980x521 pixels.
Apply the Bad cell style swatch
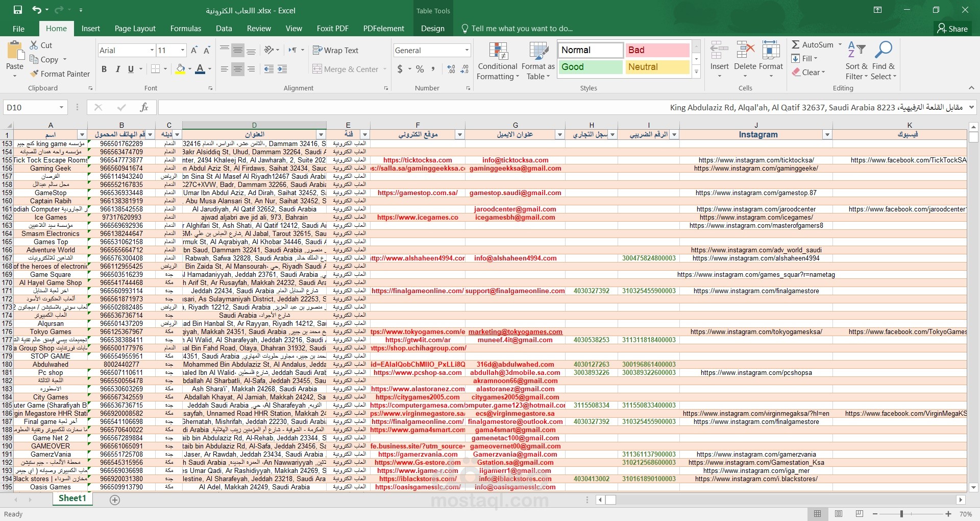[x=657, y=50]
